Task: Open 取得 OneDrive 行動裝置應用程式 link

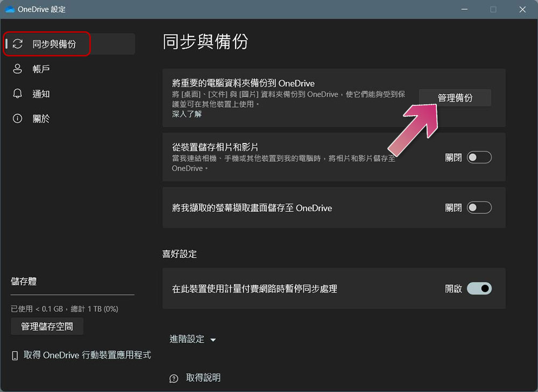Action: [87, 355]
